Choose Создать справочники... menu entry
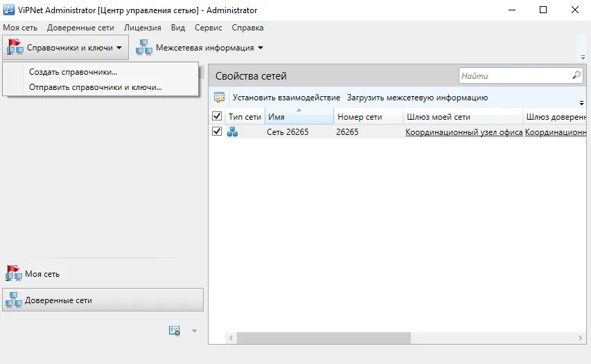The width and height of the screenshot is (591, 364). [x=100, y=72]
